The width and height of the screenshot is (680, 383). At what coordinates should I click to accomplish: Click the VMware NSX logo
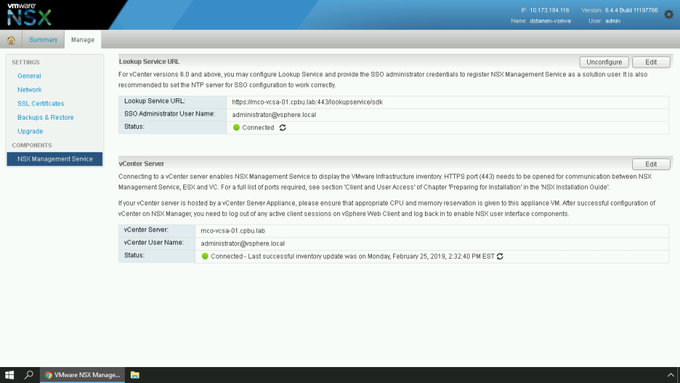[29, 15]
